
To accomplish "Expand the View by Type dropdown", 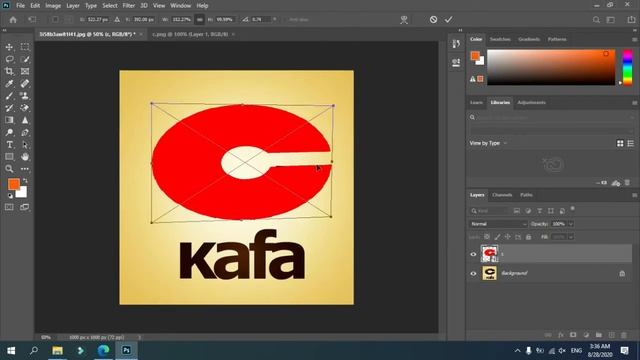I will (x=488, y=143).
